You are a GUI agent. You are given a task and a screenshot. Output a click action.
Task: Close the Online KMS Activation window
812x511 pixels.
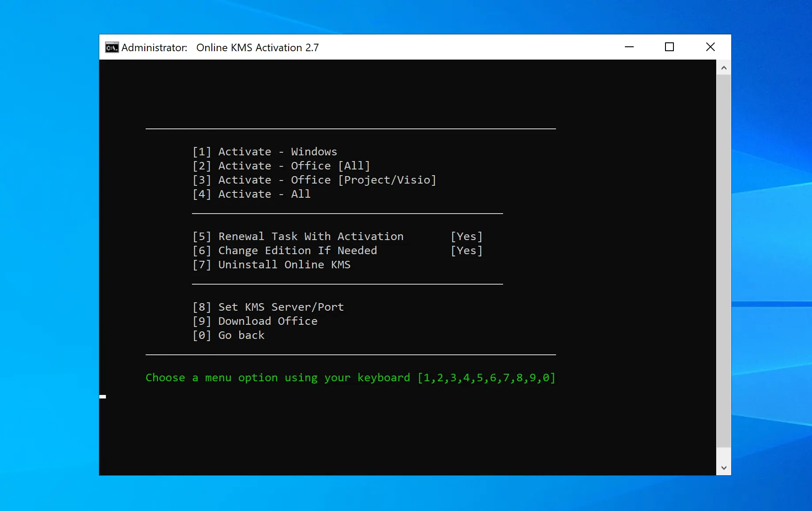[710, 47]
